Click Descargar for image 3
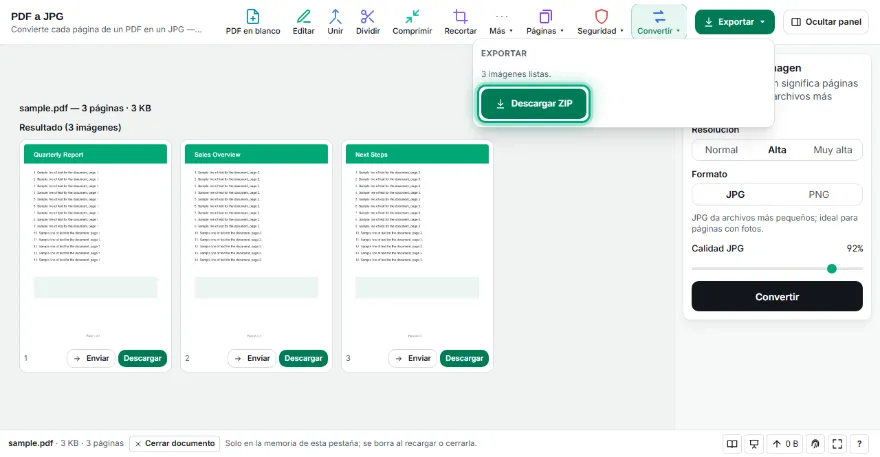 (464, 358)
